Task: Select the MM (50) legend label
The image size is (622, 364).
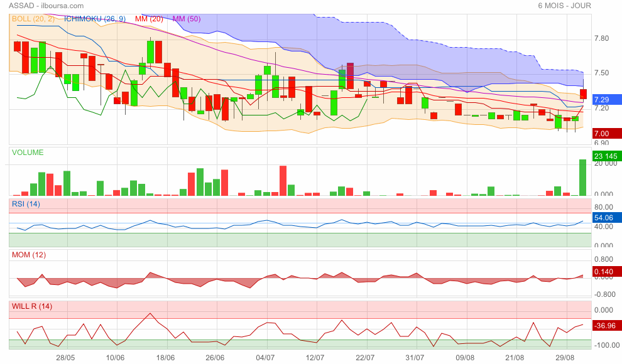Action: coord(187,19)
